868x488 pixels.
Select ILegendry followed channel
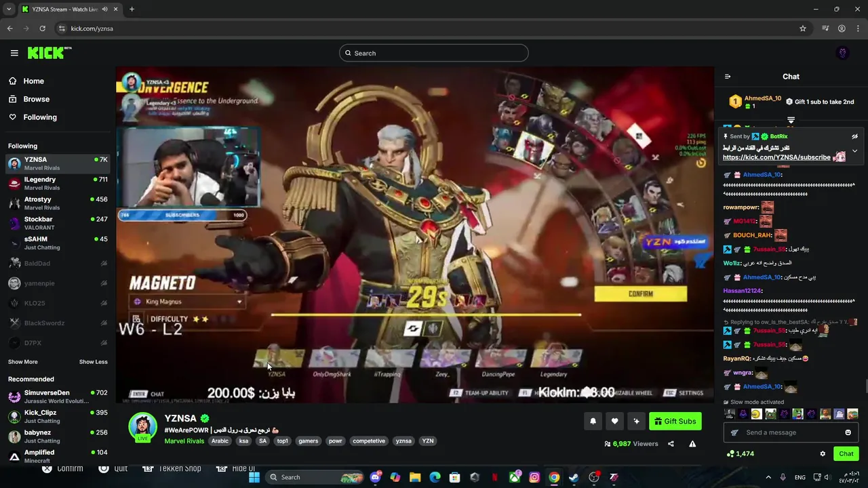58,183
